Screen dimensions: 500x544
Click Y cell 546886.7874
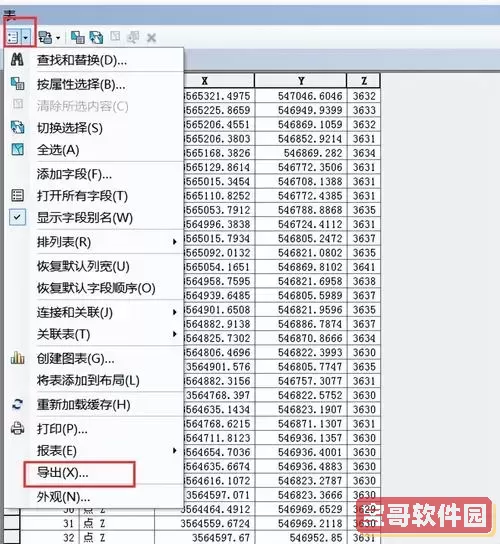(301, 324)
